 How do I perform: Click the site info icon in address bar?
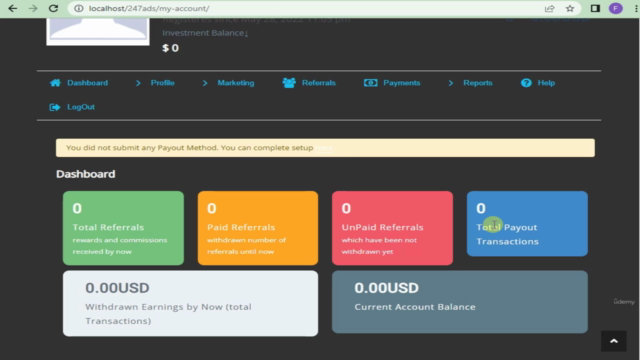tap(79, 9)
